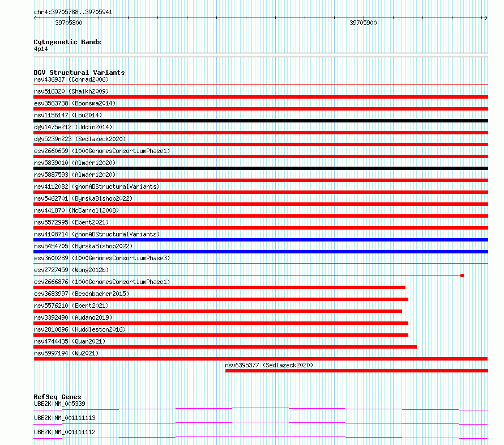Open esv2666876 (1000GenomesConsortiumPhase1) variant
The height and width of the screenshot is (445, 504).
(102, 282)
